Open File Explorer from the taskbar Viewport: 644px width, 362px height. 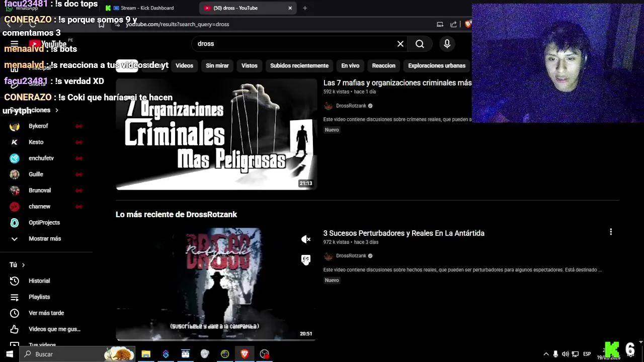pyautogui.click(x=146, y=354)
